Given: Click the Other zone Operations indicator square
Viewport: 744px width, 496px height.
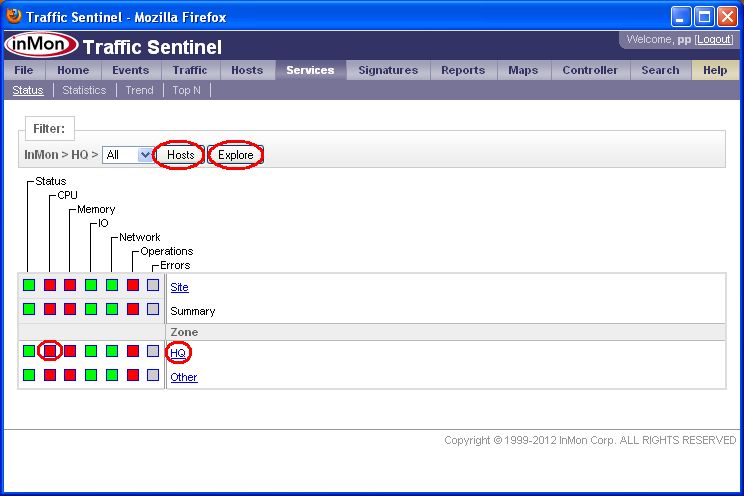Looking at the screenshot, I should (x=133, y=375).
